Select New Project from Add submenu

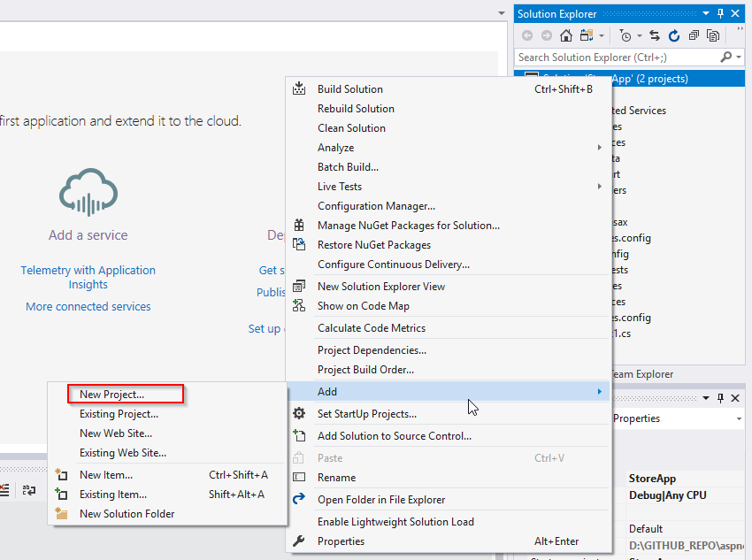point(111,395)
